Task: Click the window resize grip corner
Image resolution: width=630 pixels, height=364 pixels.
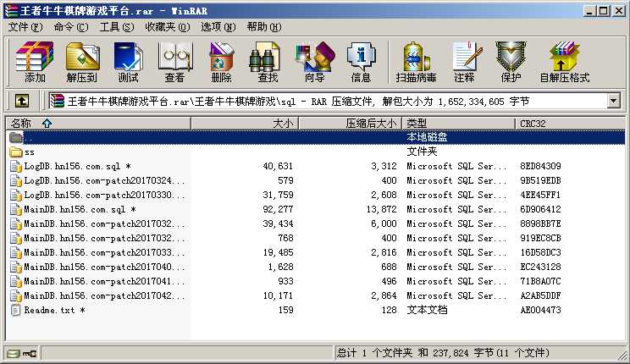Action: click(x=622, y=355)
